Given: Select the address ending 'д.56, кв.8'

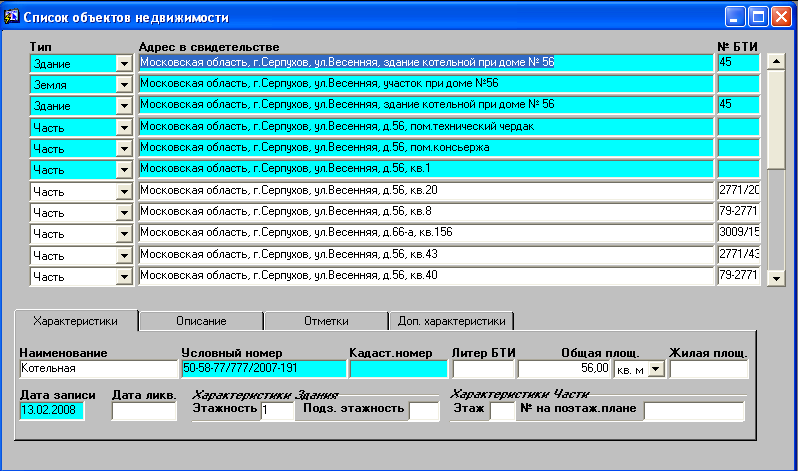Looking at the screenshot, I should click(x=426, y=211).
